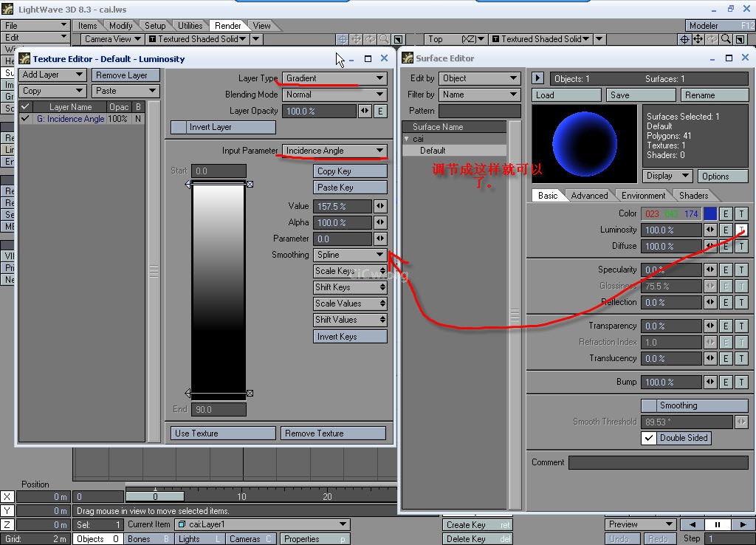Open the Environment tab in Surface Editor
This screenshot has width=756, height=545.
tap(643, 196)
